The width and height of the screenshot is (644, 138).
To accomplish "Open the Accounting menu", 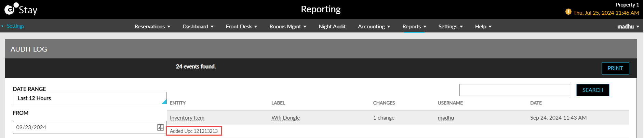I will coord(374,26).
